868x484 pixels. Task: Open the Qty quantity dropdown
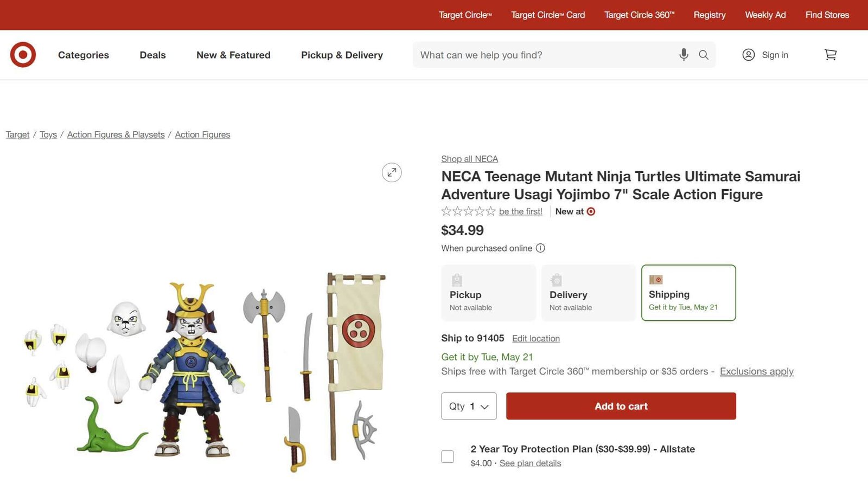468,406
